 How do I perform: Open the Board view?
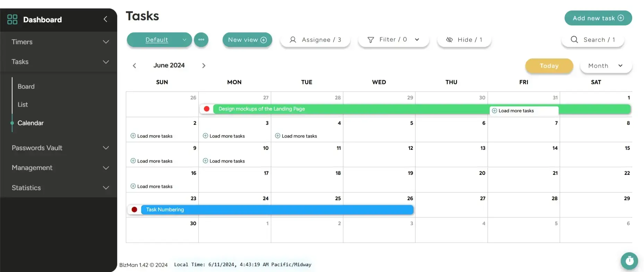click(26, 86)
